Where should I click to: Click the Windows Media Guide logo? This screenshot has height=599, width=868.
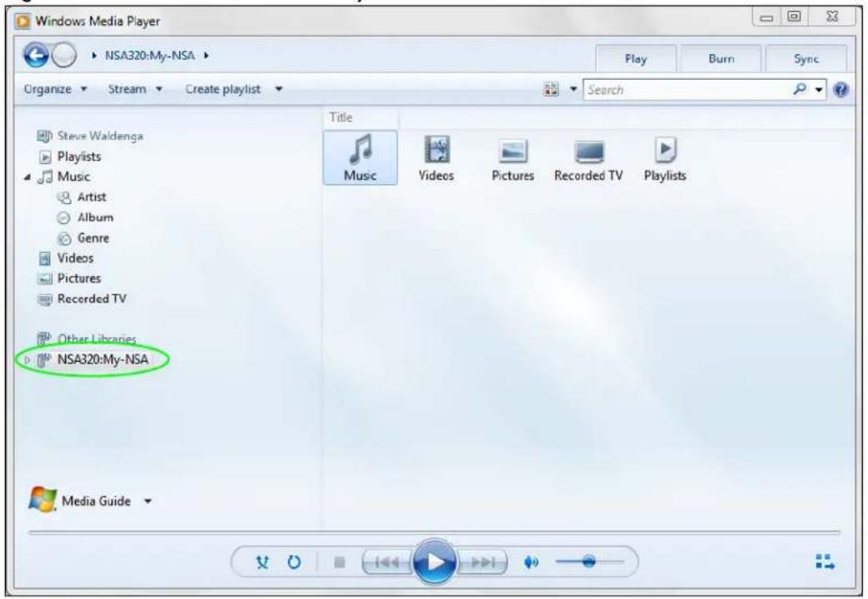pyautogui.click(x=42, y=500)
